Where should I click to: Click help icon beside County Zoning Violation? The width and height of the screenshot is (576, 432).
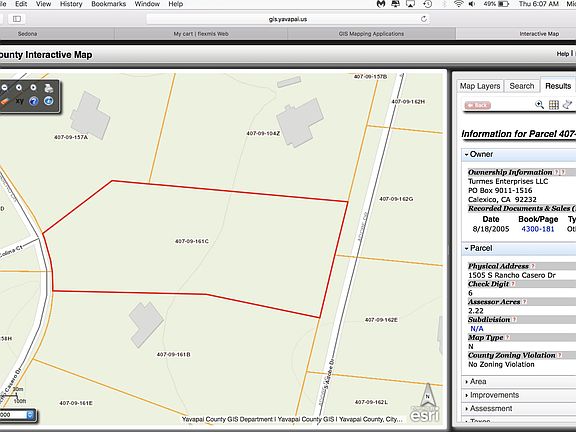tap(559, 355)
